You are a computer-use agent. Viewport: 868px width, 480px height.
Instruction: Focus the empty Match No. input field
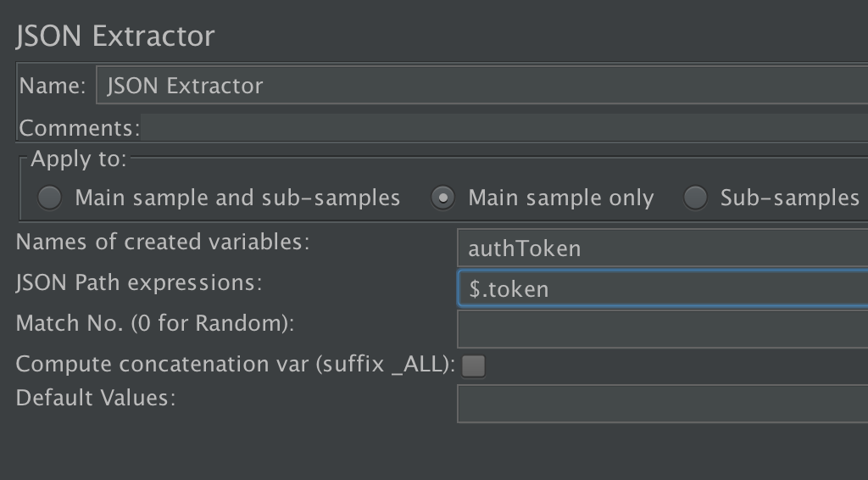pos(663,329)
